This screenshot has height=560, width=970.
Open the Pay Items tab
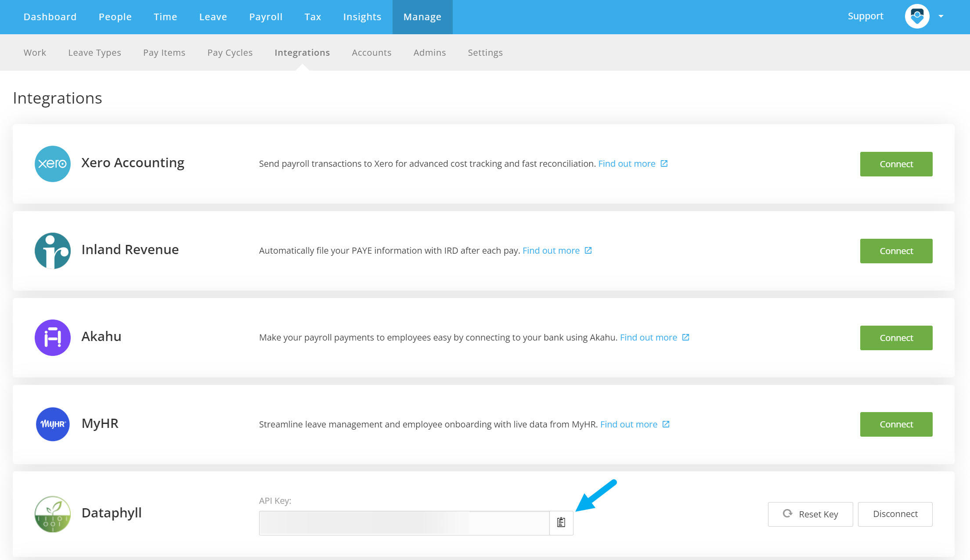pyautogui.click(x=164, y=53)
